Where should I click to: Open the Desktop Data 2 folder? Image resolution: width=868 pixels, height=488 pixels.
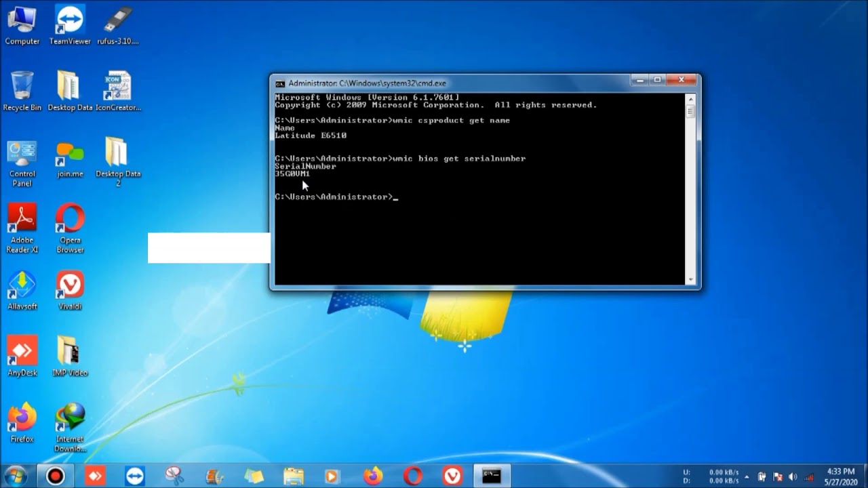[x=118, y=163]
